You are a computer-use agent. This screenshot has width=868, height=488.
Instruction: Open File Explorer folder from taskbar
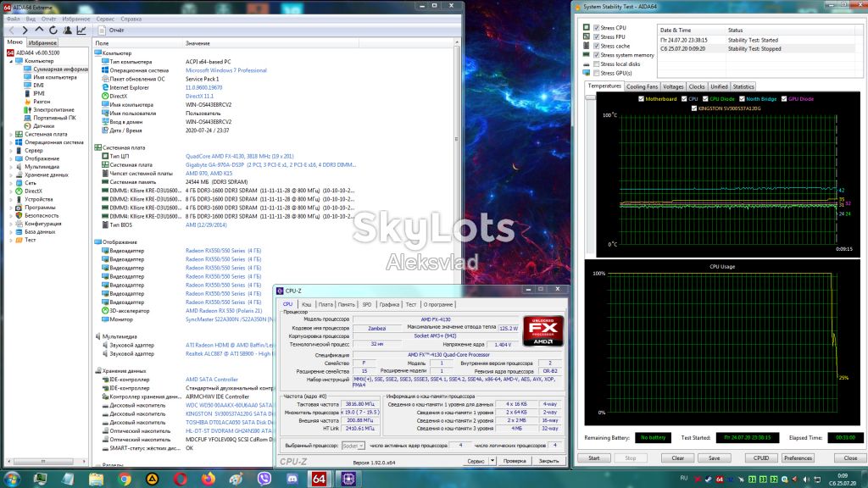coord(97,479)
